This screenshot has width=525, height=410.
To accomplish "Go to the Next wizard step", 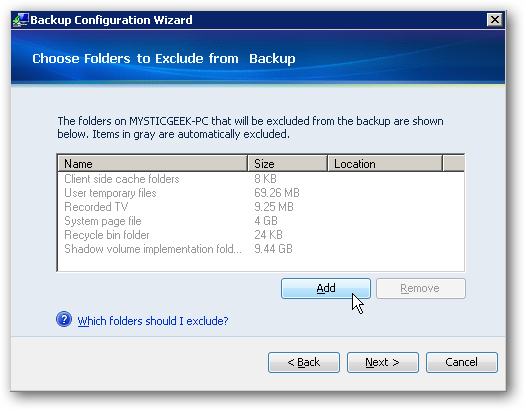I will [x=383, y=362].
